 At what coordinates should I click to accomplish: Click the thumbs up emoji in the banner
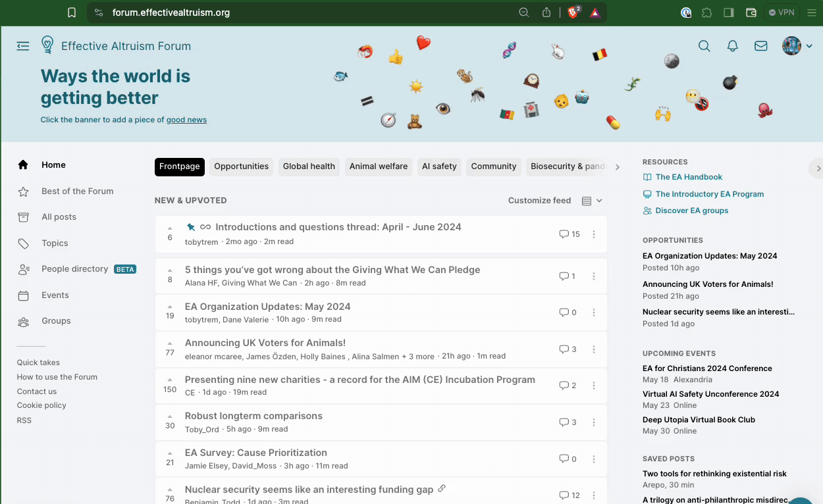(x=396, y=57)
